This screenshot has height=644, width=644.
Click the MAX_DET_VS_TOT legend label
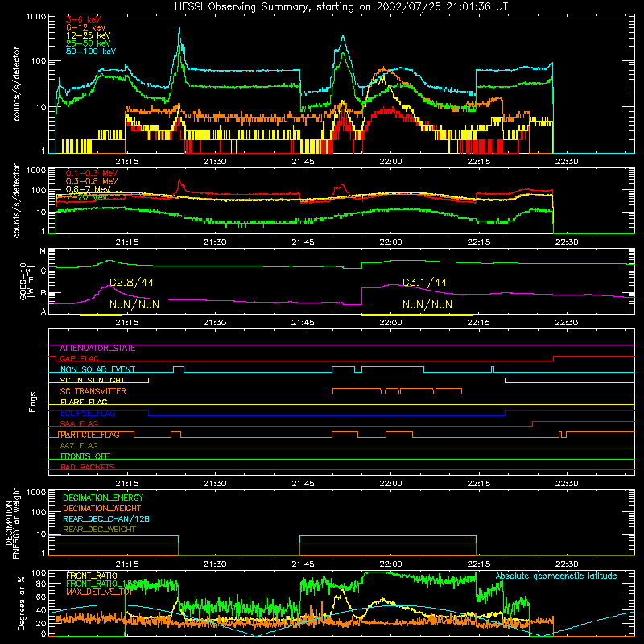point(99,592)
